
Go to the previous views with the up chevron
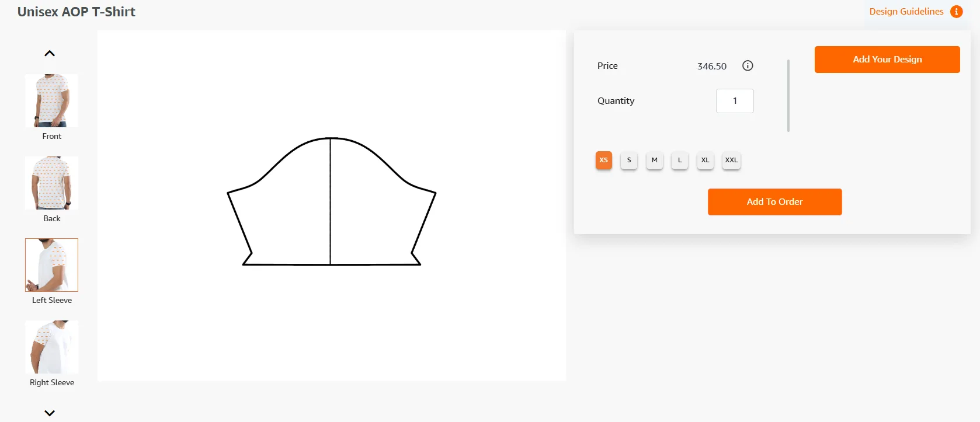tap(50, 53)
